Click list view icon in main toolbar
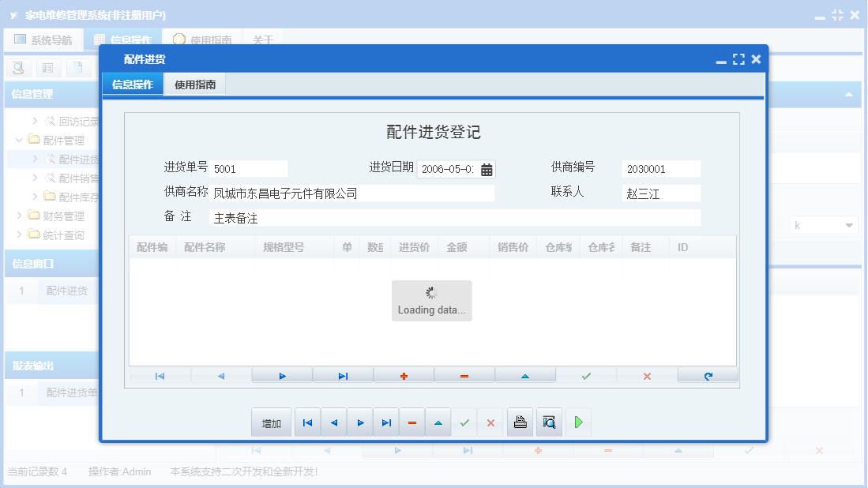This screenshot has height=488, width=868. 48,68
